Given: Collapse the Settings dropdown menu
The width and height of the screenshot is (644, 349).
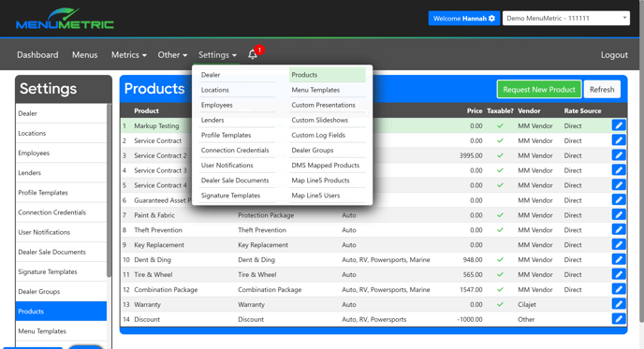Looking at the screenshot, I should coord(217,54).
